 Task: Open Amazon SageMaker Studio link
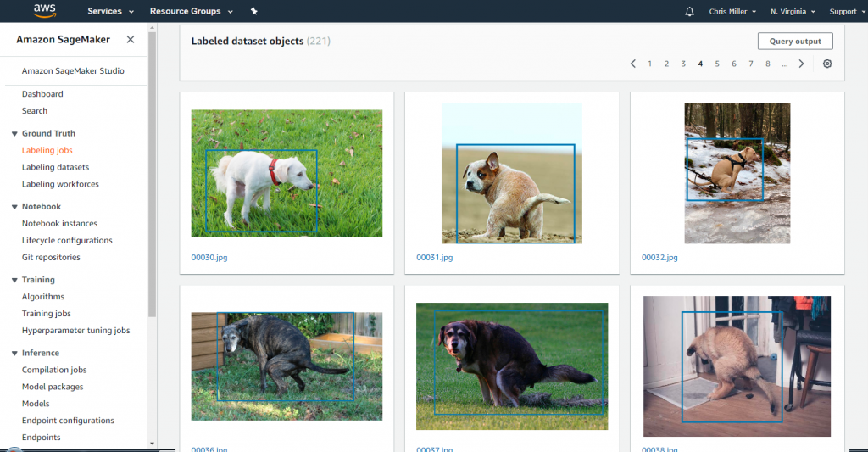click(x=73, y=71)
